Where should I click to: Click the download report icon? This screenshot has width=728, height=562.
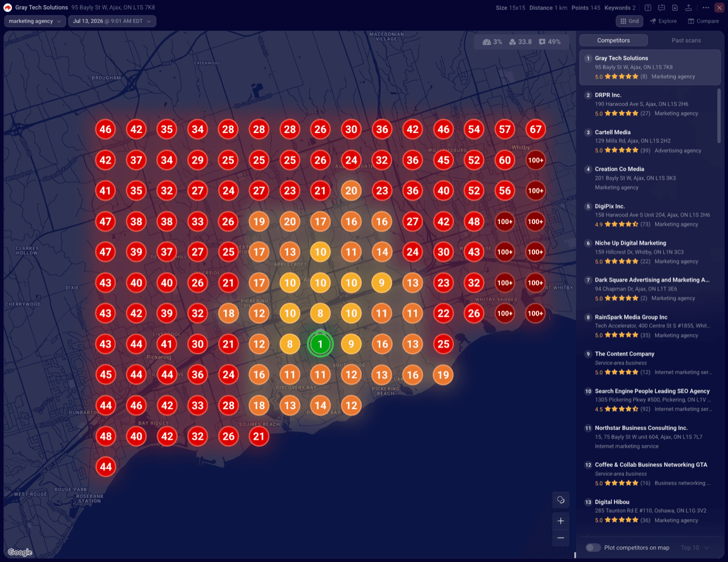click(x=675, y=8)
